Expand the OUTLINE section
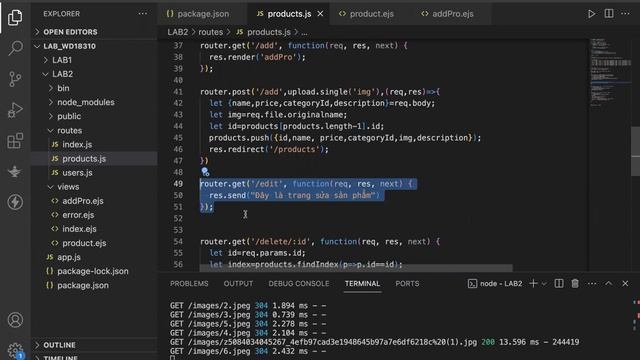Viewport: 640px width, 360px height. (x=94, y=345)
